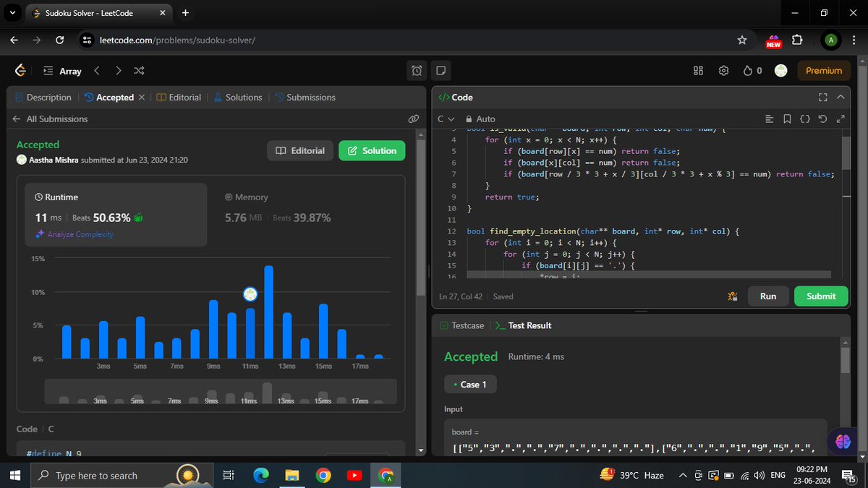Screen dimensions: 868x488
Task: Click the code editor scrollbar
Action: pos(846,152)
